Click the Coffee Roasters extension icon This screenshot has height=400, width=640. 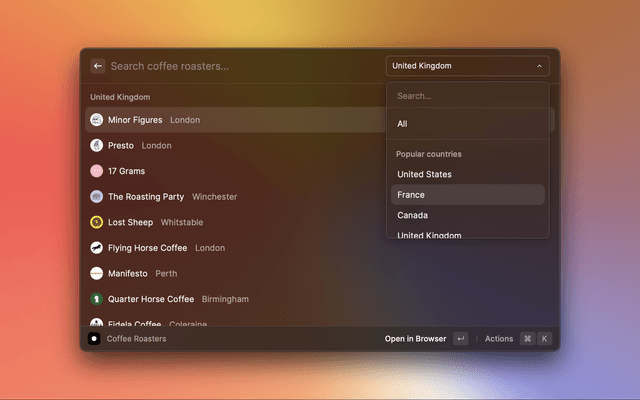tap(94, 339)
